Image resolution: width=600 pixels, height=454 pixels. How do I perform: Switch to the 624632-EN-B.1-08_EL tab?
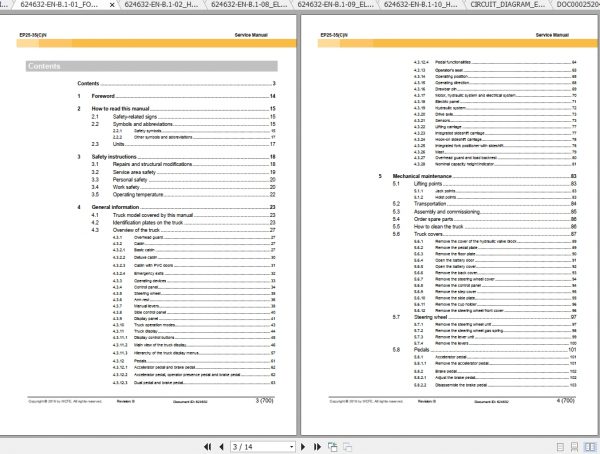click(x=249, y=5)
